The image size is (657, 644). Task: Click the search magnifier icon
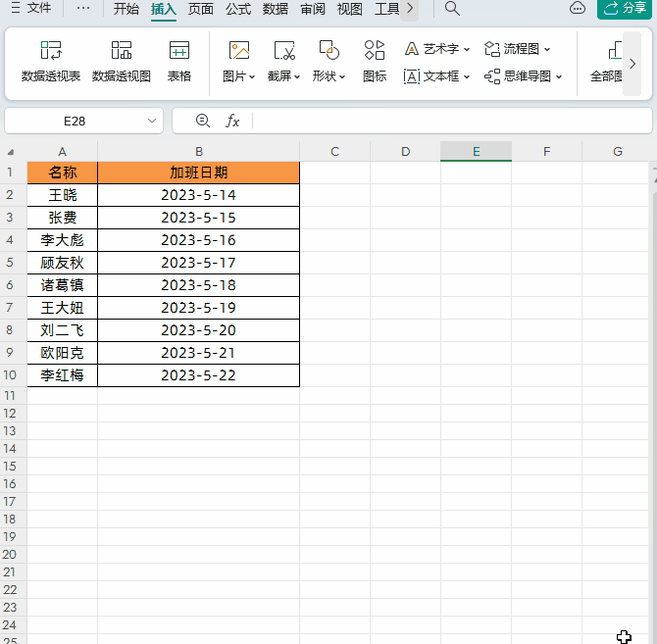tap(452, 9)
